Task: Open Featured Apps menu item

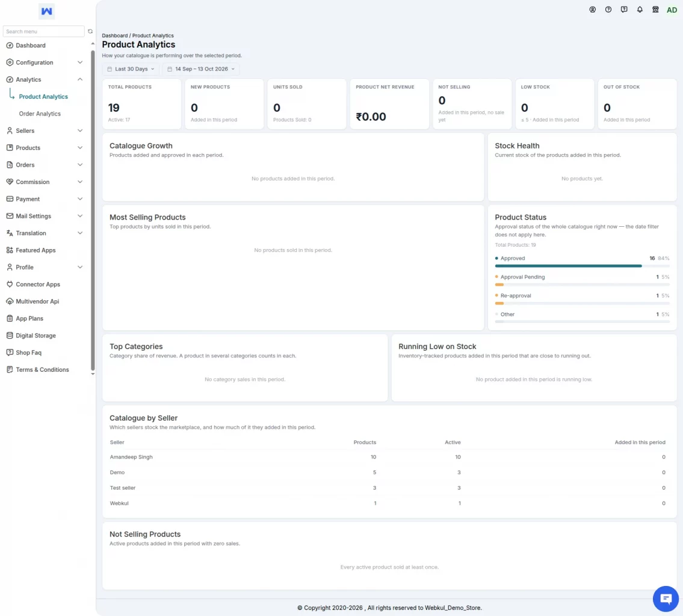Action: click(36, 250)
